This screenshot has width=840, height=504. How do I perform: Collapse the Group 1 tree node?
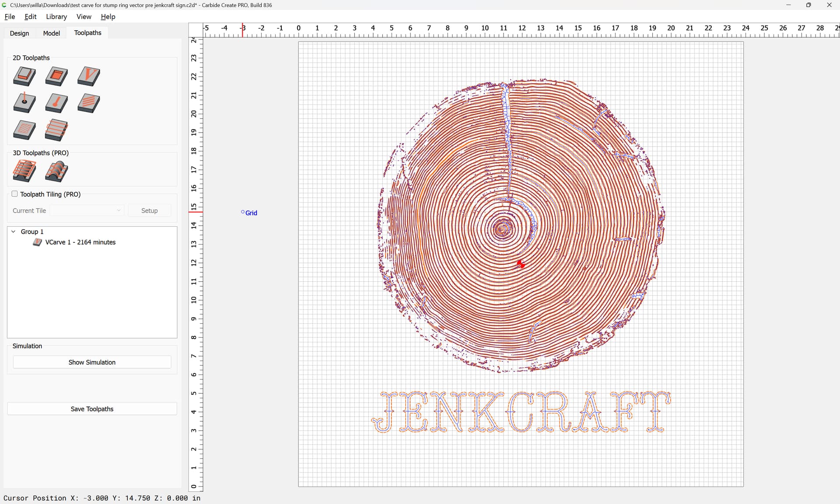point(14,231)
